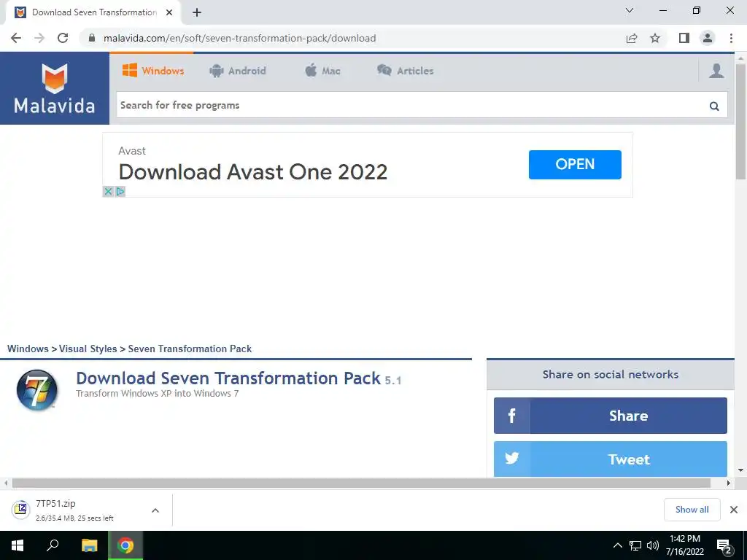Open the Windows Start menu

[18, 545]
